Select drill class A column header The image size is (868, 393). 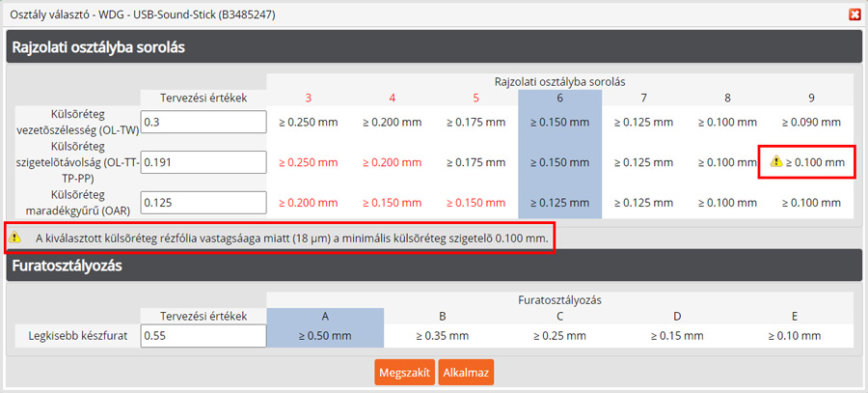[x=324, y=315]
